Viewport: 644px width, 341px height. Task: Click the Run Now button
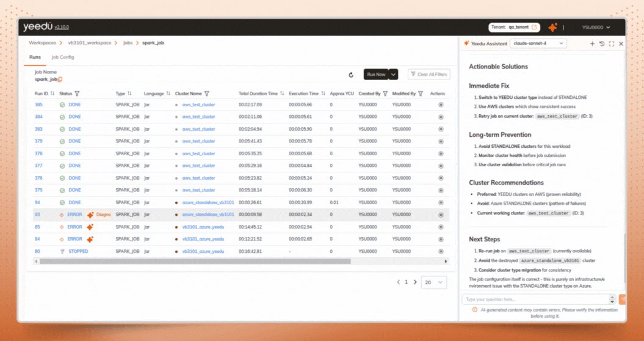point(376,75)
